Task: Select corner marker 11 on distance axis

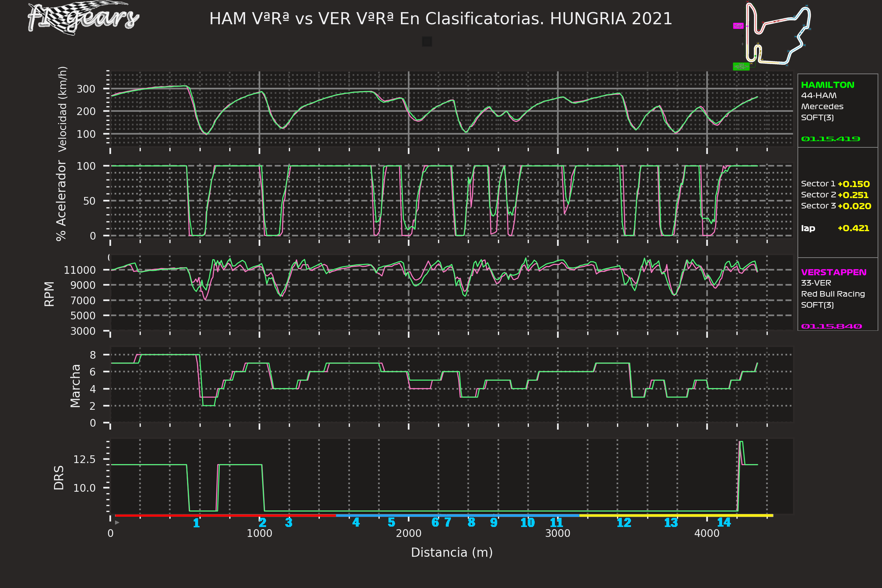Action: coord(556,522)
